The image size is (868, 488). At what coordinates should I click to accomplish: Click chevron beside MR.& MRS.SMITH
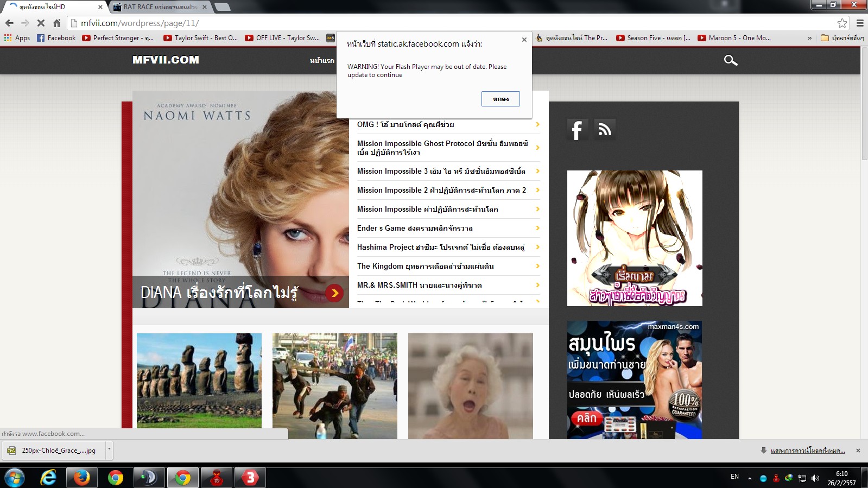coord(537,285)
